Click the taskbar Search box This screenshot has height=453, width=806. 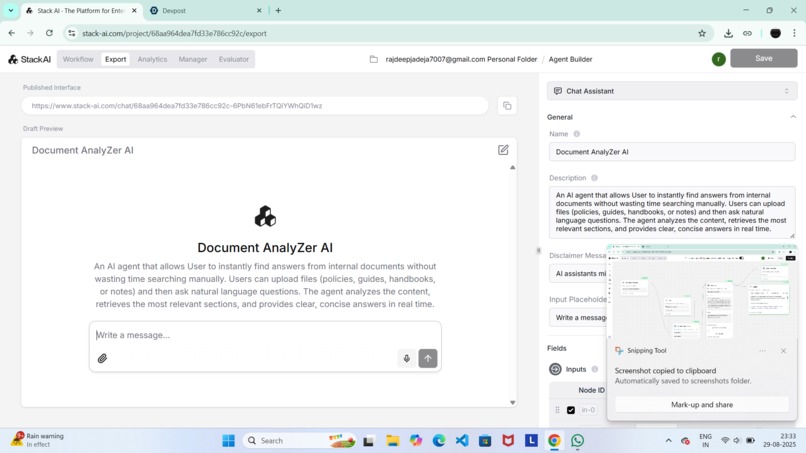(x=299, y=441)
